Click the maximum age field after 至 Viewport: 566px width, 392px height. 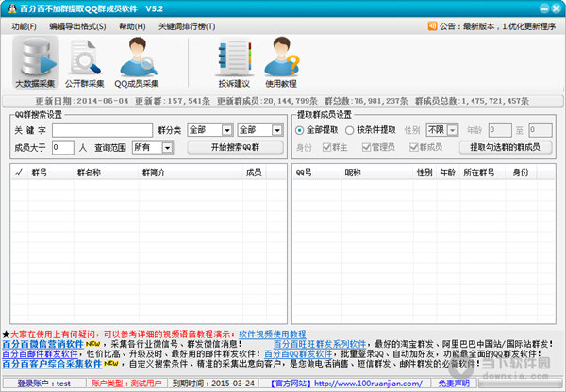point(541,130)
